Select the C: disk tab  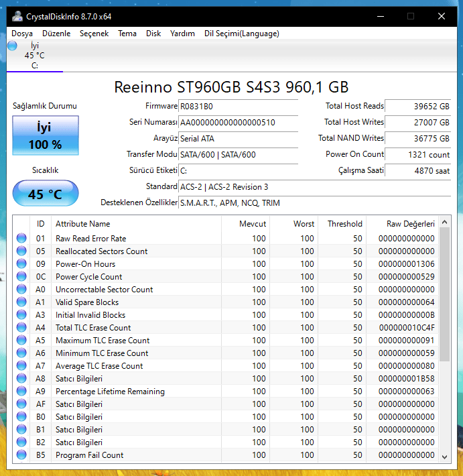point(35,56)
